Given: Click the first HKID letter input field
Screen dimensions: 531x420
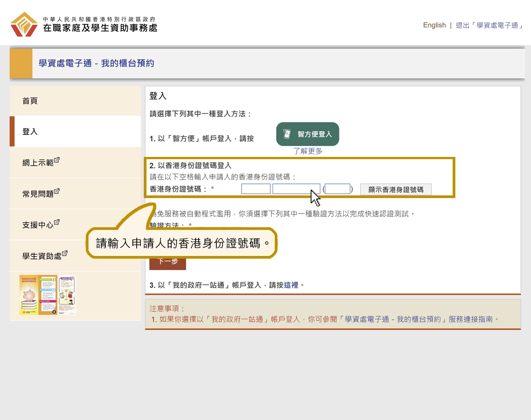Looking at the screenshot, I should click(x=256, y=189).
